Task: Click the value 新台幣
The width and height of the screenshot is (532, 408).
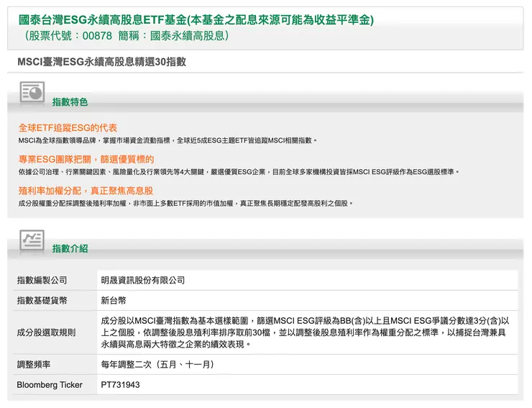Action: click(x=114, y=300)
